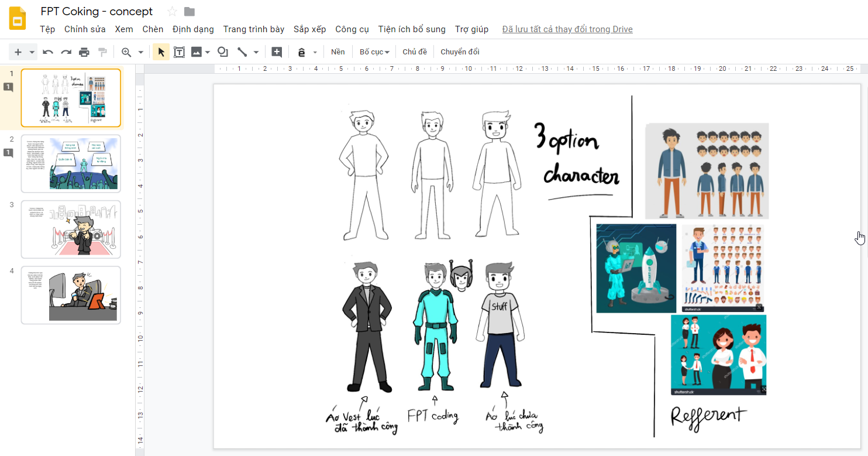Open comment badge on slide 2

click(9, 153)
